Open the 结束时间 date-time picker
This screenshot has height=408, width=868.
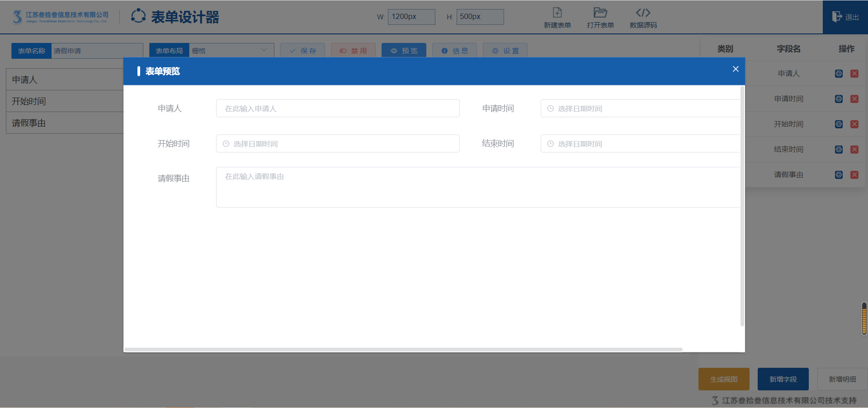pyautogui.click(x=640, y=144)
